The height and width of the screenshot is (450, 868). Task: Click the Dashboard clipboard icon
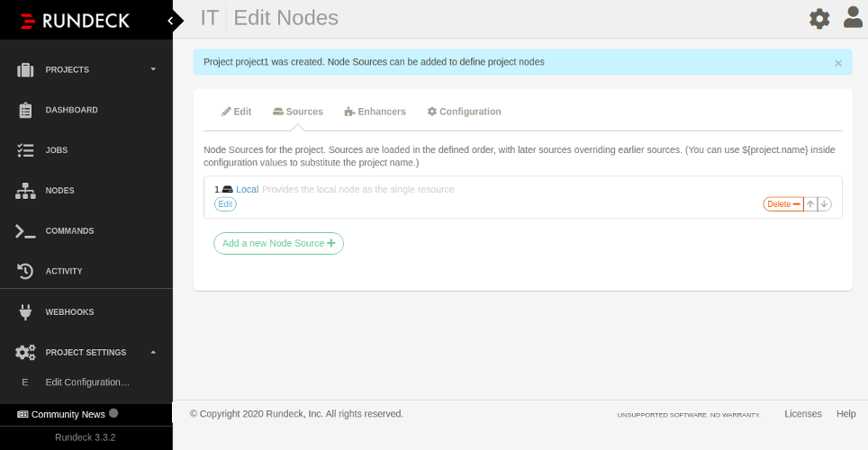point(25,110)
